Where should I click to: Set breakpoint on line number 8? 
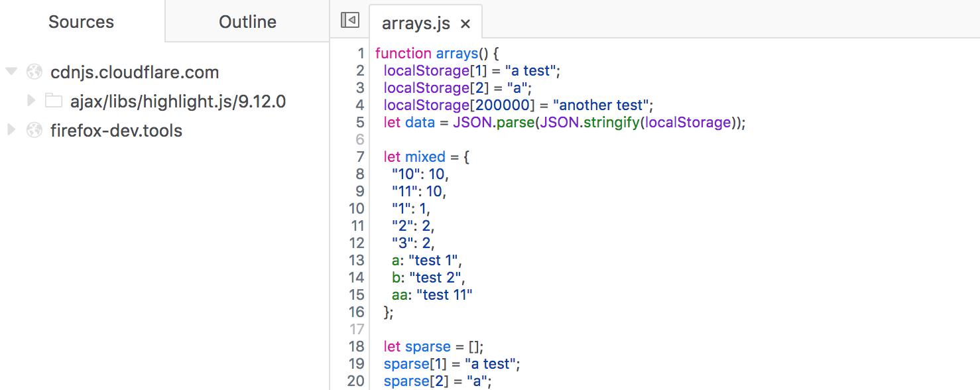point(360,174)
